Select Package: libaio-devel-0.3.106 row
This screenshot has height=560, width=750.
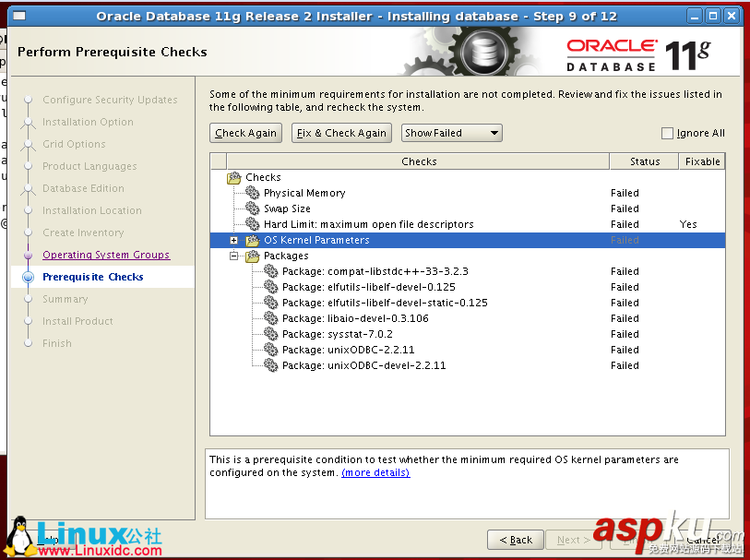coord(468,318)
